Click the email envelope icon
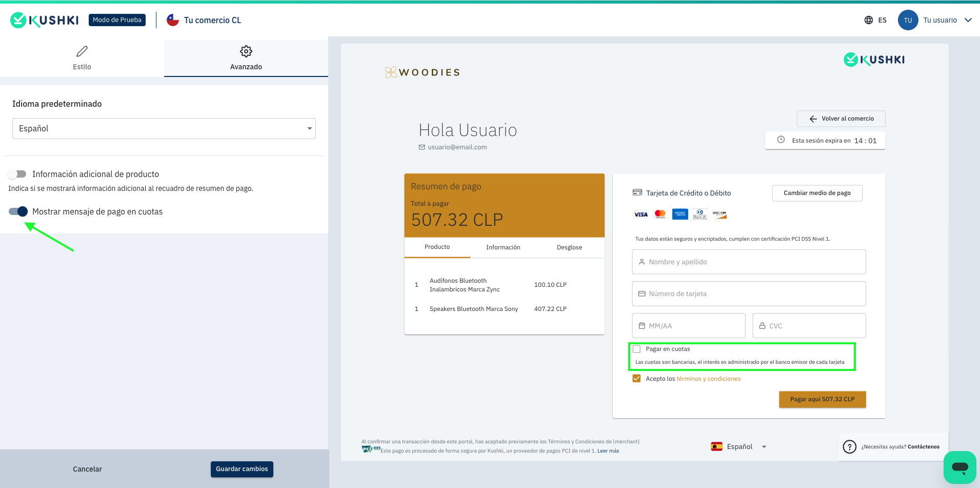The width and height of the screenshot is (980, 488). coord(422,147)
